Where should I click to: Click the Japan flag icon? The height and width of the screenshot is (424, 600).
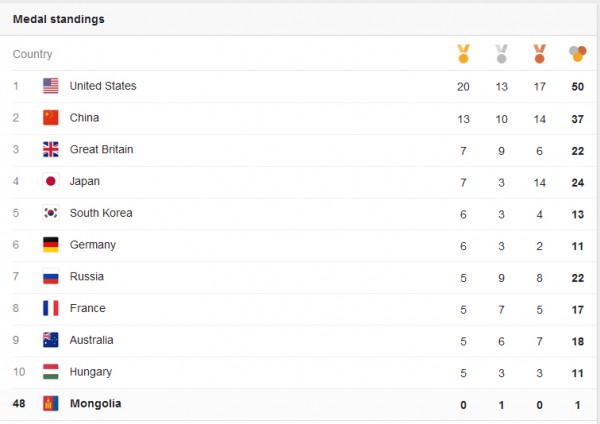(51, 181)
